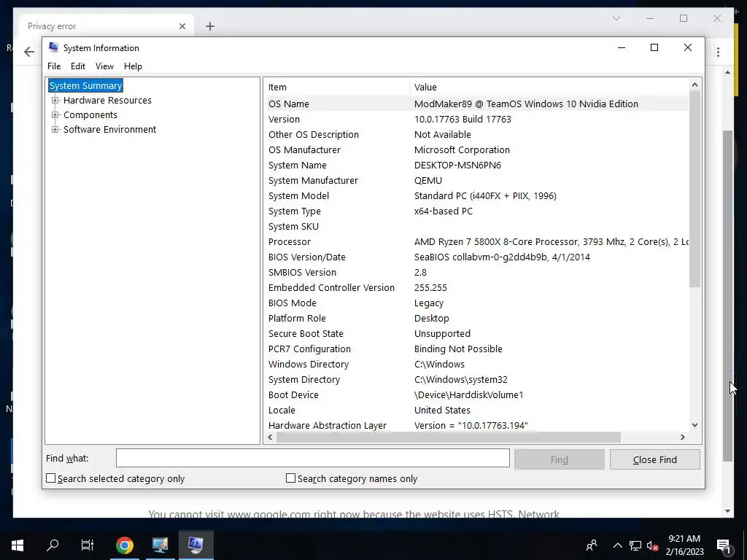Click the details horizontal scrollbar thumb
Image resolution: width=747 pixels, height=560 pixels.
click(x=449, y=437)
